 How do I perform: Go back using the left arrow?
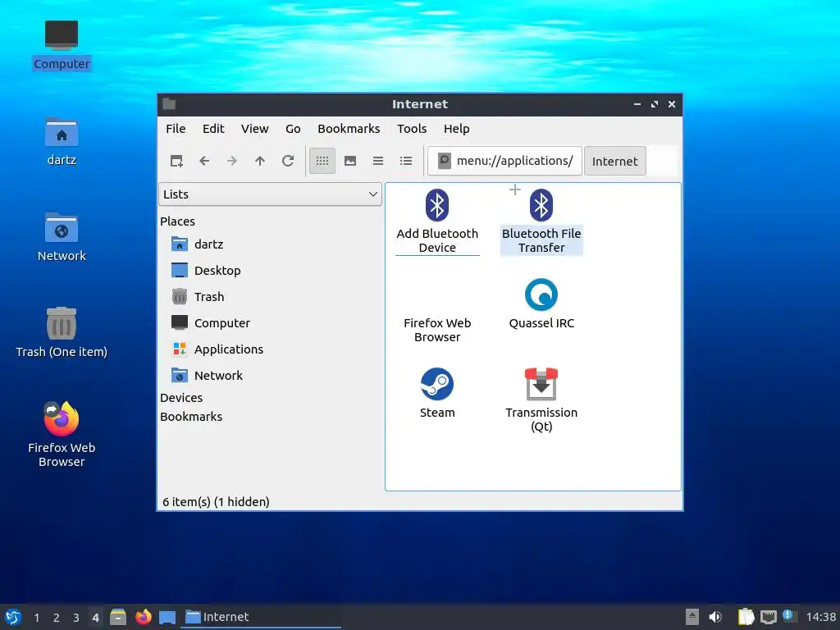(x=204, y=161)
